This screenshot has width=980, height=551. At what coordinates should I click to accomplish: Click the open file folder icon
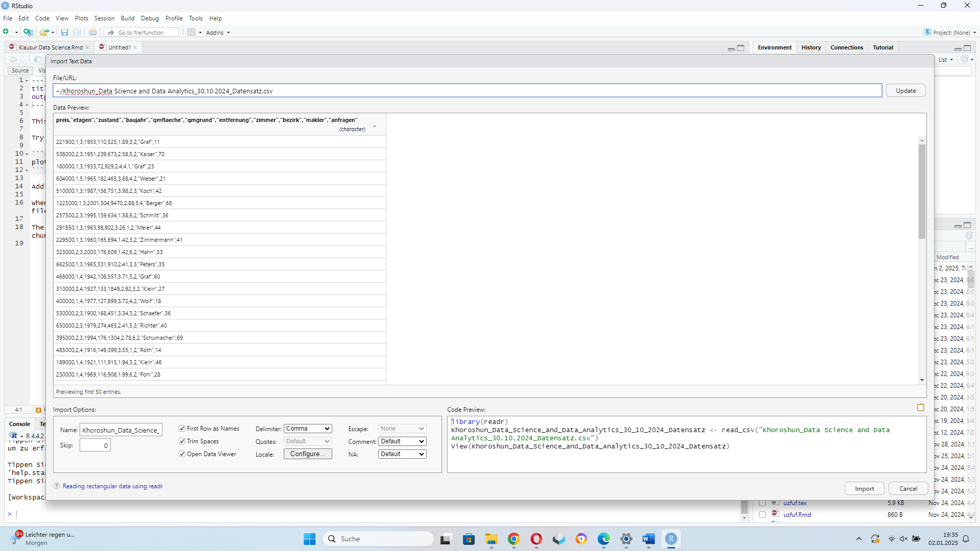pyautogui.click(x=44, y=32)
